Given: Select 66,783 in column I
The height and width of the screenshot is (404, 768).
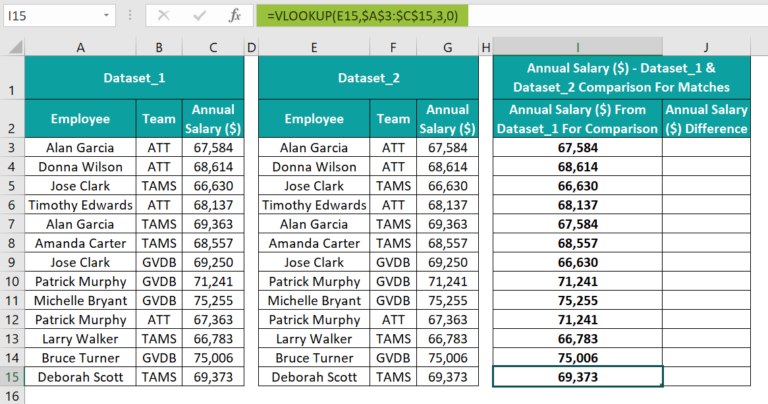Looking at the screenshot, I should pos(577,338).
